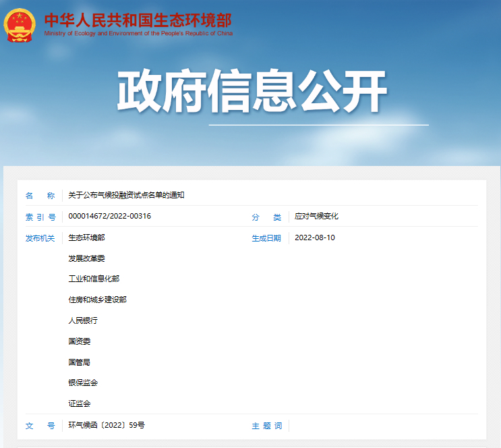Click 工业和信息化部 in the agency list

(x=94, y=279)
